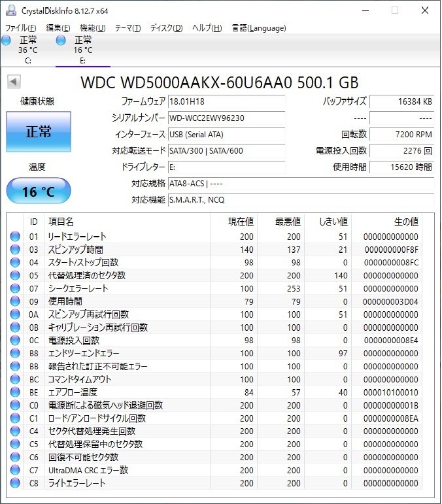Click the 対応規格 field ATA8-ACS
The height and width of the screenshot is (504, 442).
click(x=301, y=184)
